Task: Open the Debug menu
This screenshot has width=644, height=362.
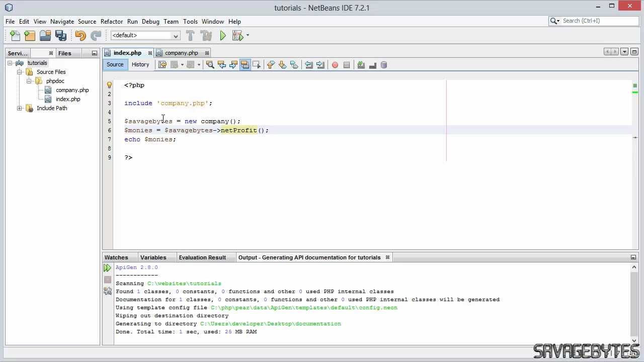Action: click(150, 22)
